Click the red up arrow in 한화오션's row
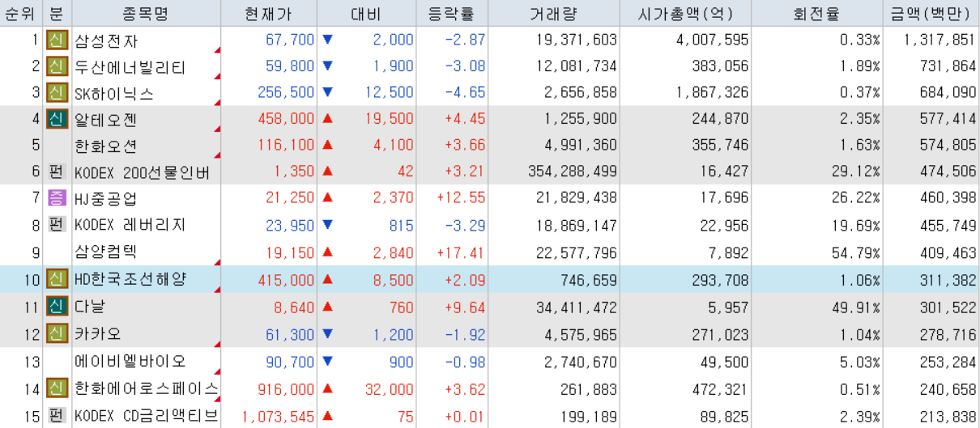980x428 pixels. pos(327,146)
